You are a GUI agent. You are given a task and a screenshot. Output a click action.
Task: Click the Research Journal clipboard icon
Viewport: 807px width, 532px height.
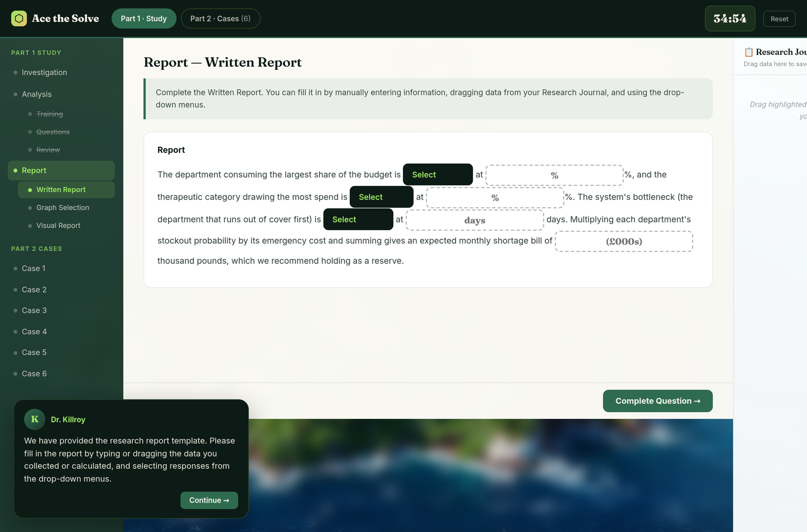749,52
